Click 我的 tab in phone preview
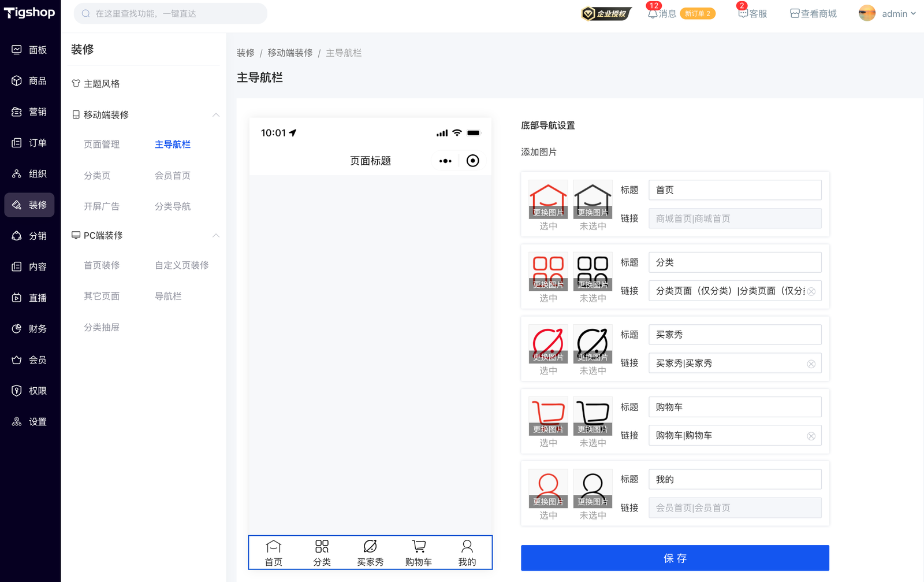Screen dimensions: 924x582 point(467,553)
